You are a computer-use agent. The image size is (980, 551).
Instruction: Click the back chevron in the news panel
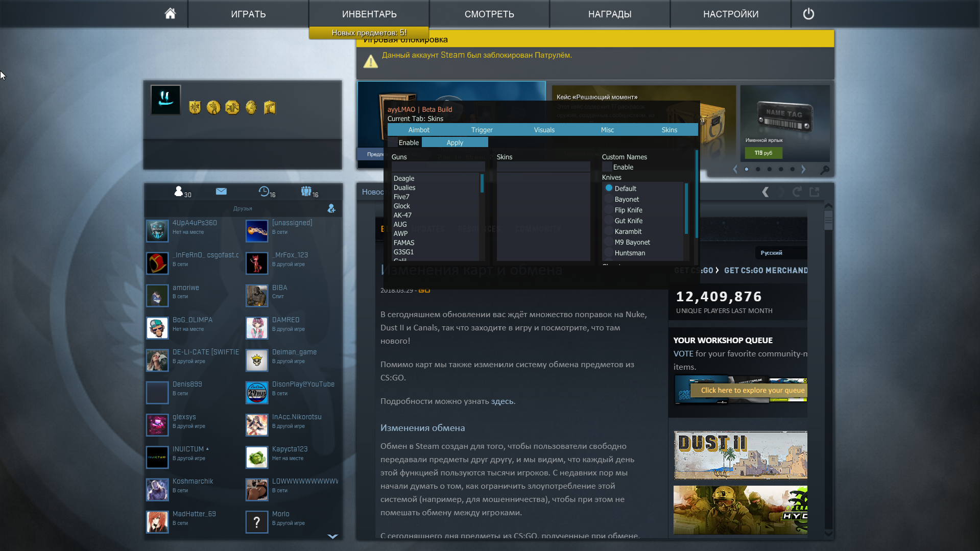click(x=766, y=192)
